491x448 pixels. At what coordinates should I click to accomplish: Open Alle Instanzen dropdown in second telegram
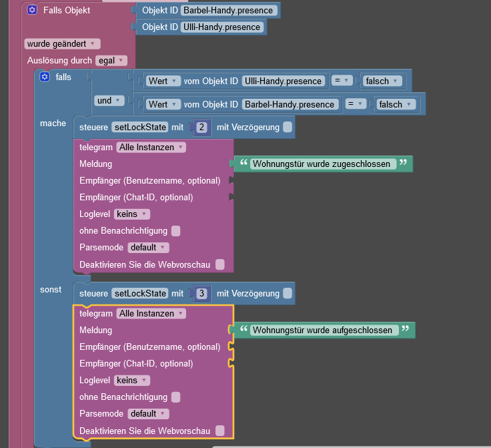coord(151,314)
